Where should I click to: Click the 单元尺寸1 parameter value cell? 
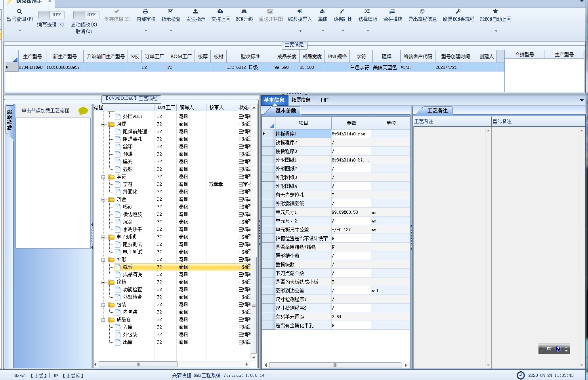tap(351, 212)
